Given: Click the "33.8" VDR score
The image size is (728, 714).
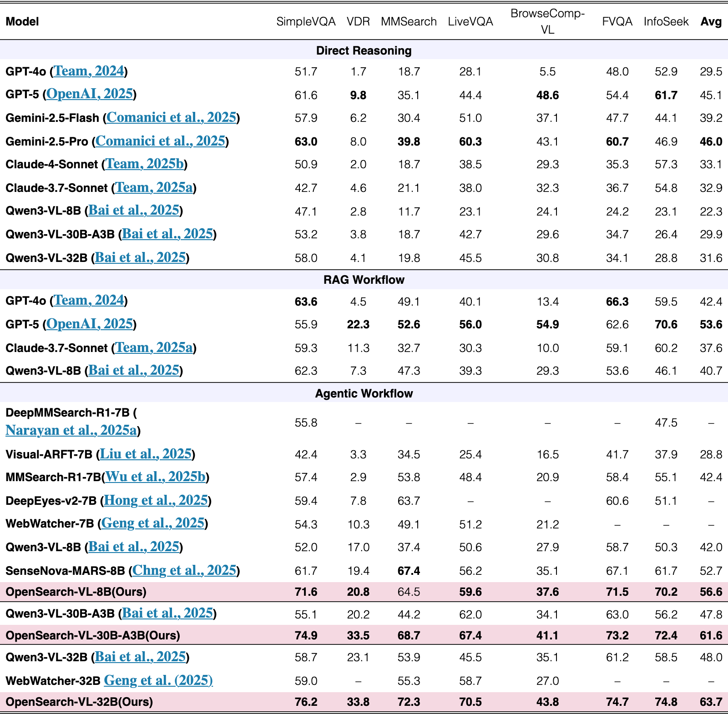Looking at the screenshot, I should tap(359, 702).
